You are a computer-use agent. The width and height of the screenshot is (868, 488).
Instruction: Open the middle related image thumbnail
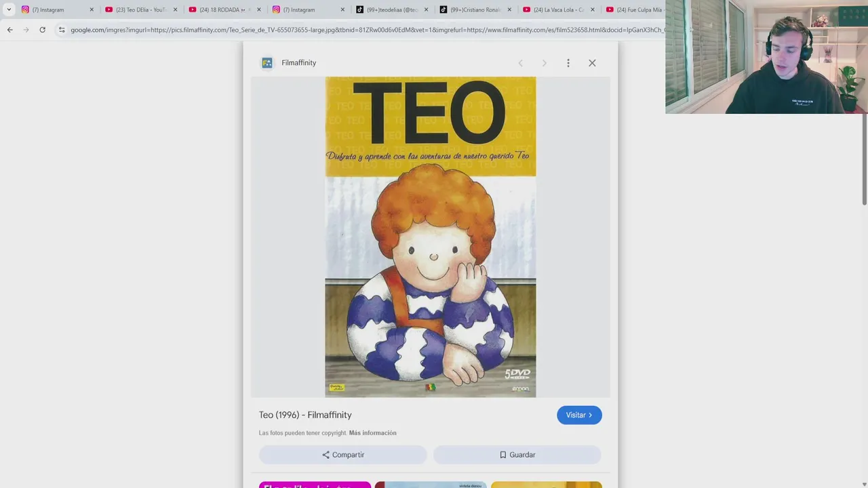point(431,485)
